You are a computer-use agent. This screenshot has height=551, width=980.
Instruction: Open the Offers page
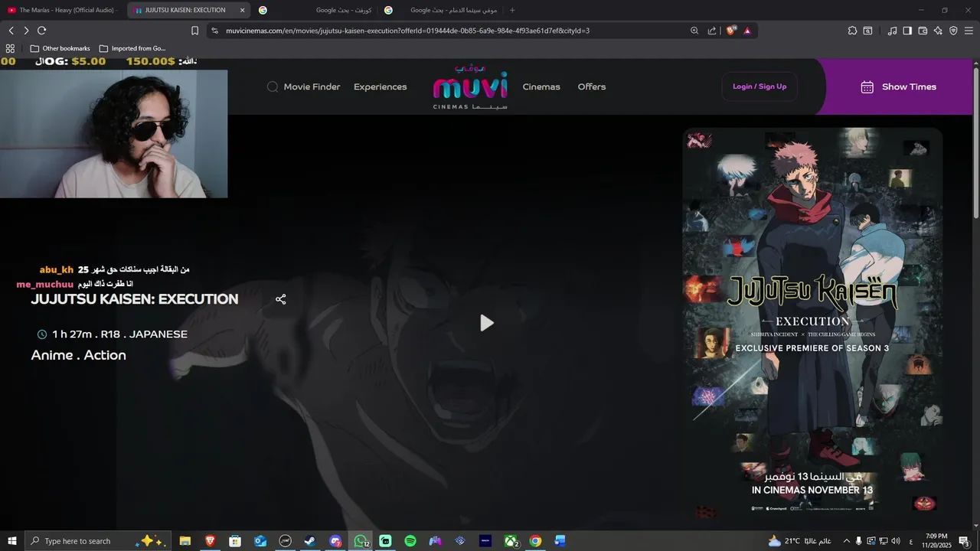pos(591,86)
